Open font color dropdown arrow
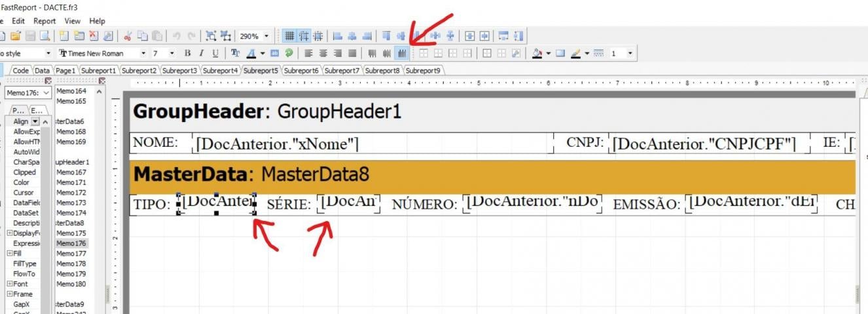 (262, 53)
